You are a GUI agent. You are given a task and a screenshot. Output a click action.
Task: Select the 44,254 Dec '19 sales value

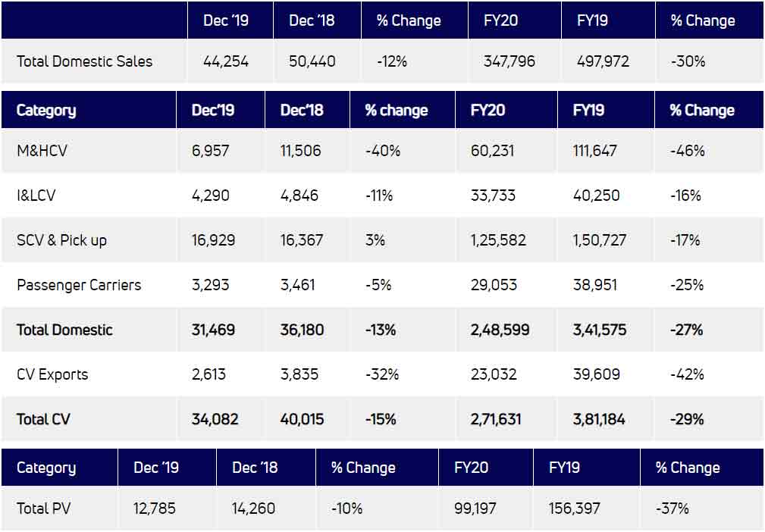pyautogui.click(x=226, y=61)
